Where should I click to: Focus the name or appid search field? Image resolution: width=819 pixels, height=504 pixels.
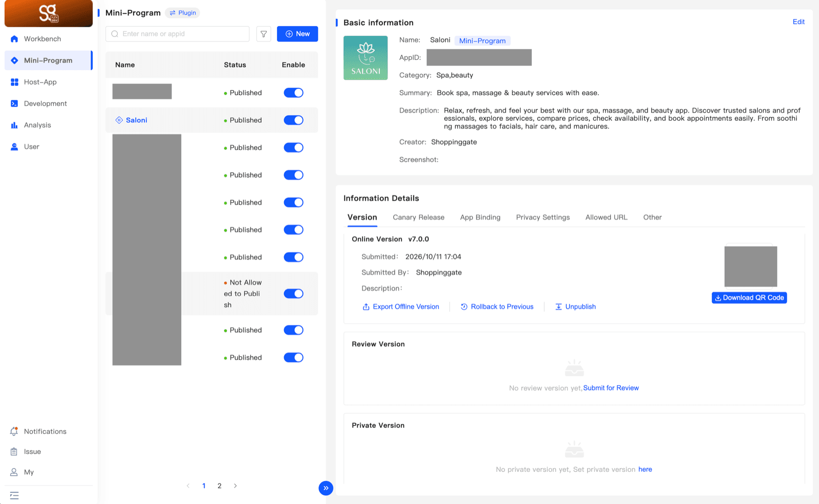(178, 34)
